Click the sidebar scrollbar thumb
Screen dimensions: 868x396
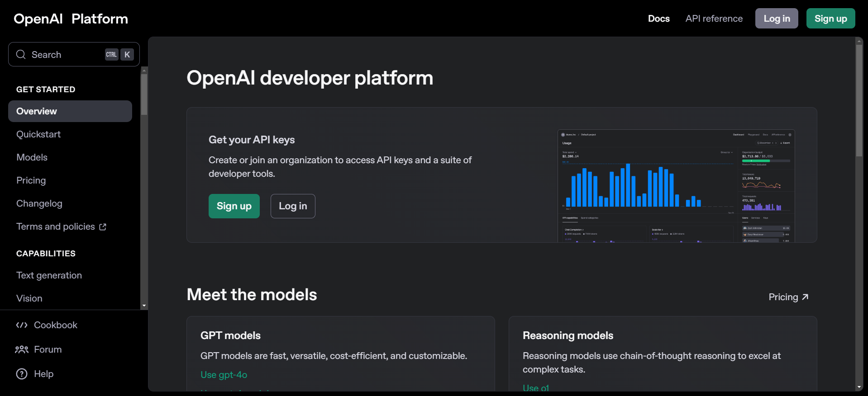[x=144, y=94]
